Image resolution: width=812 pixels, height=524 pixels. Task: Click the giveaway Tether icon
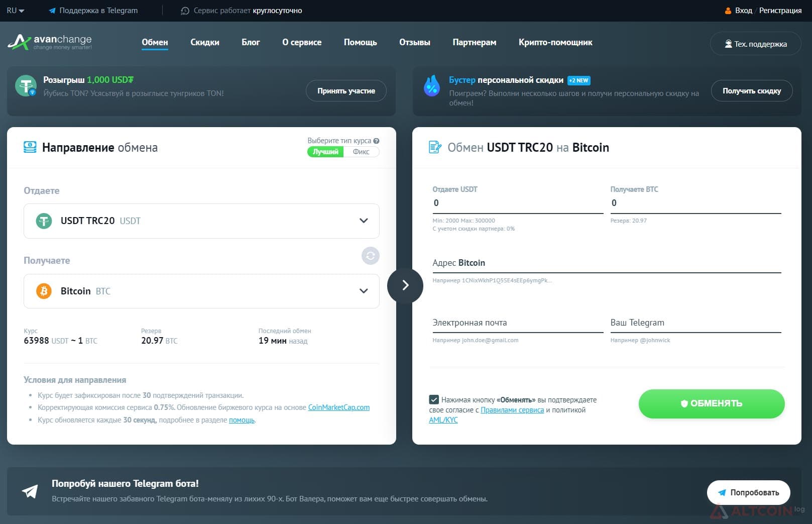(26, 86)
